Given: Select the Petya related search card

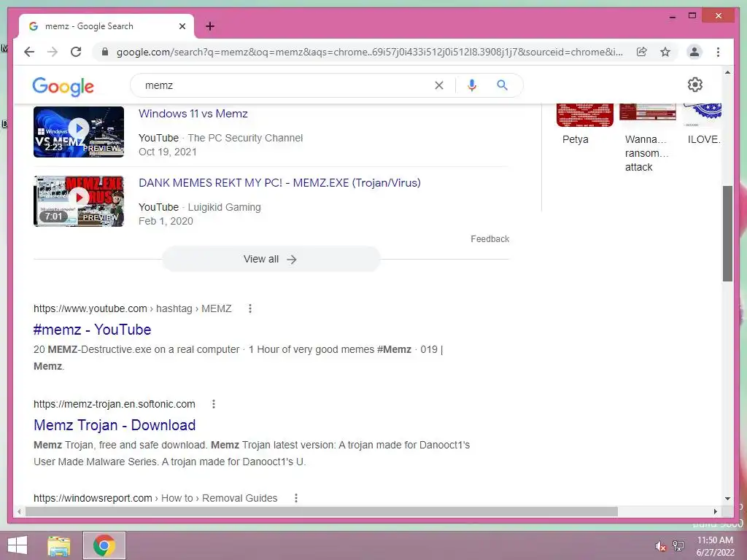Looking at the screenshot, I should tap(584, 124).
